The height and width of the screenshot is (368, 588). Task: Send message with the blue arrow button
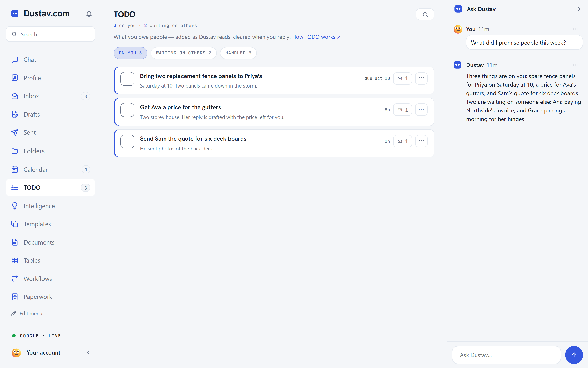(x=574, y=355)
